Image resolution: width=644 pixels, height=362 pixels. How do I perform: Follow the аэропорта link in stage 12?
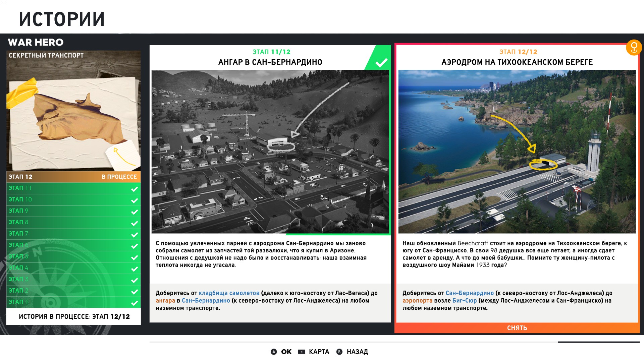coord(418,301)
